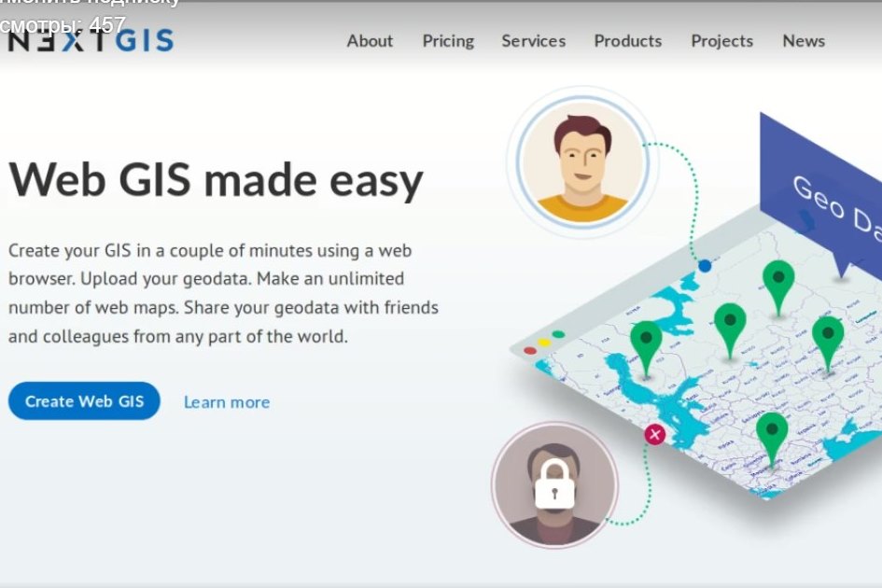Click the pink X connection marker
The height and width of the screenshot is (588, 882).
pos(655,434)
